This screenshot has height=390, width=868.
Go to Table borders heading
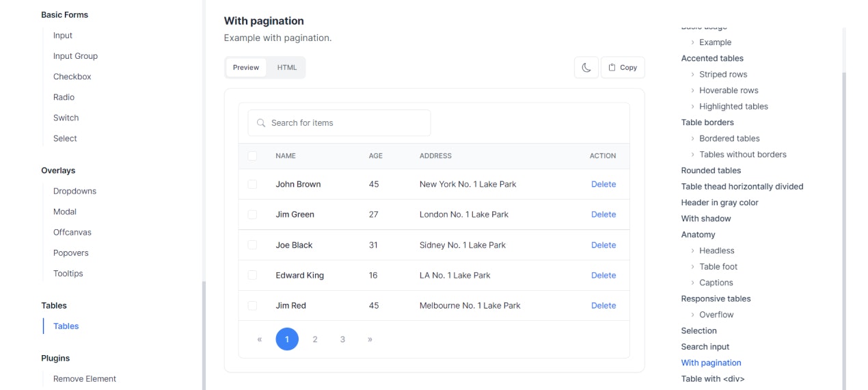coord(707,122)
